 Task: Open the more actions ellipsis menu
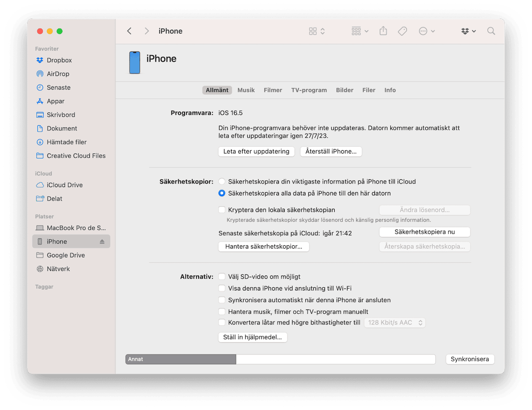[x=427, y=31]
